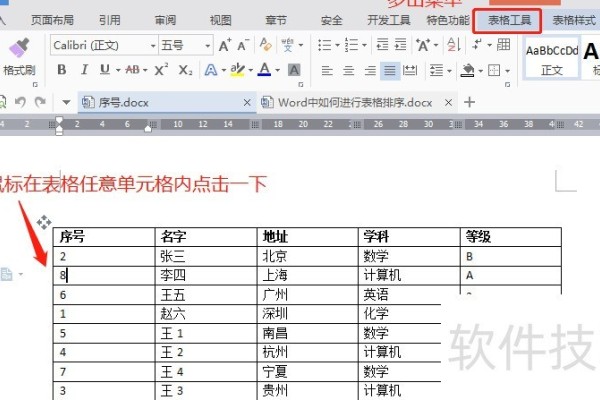Open the 安全 ribbon tab
The height and width of the screenshot is (400, 600).
click(x=331, y=20)
